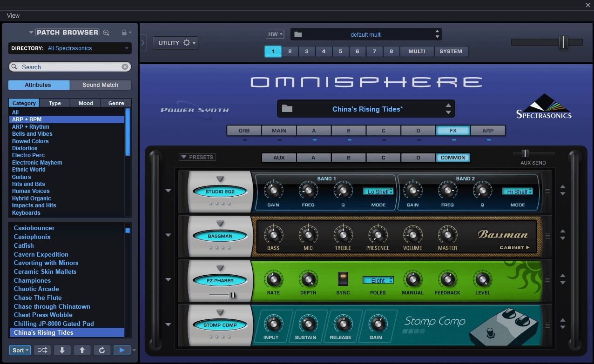The width and height of the screenshot is (594, 364).
Task: Open the UTILITY menu
Action: point(175,43)
